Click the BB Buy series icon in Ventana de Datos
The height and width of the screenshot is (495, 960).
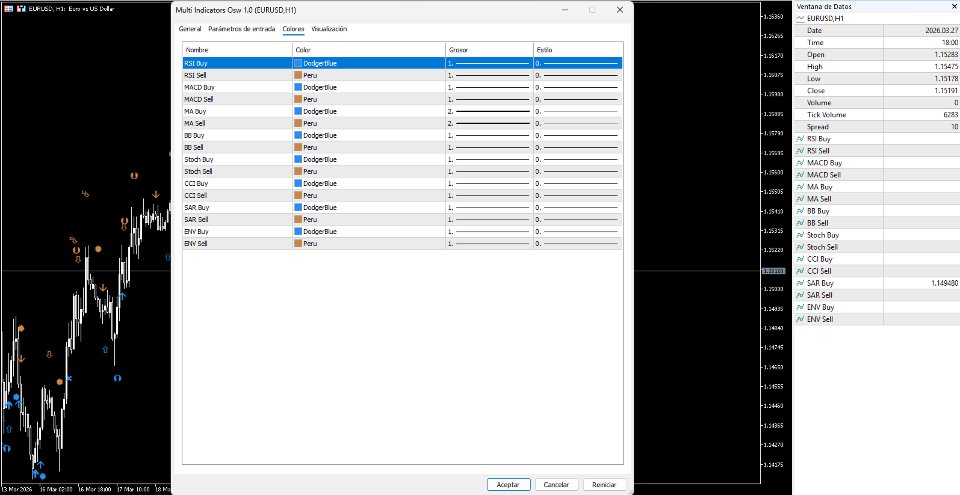pyautogui.click(x=800, y=211)
